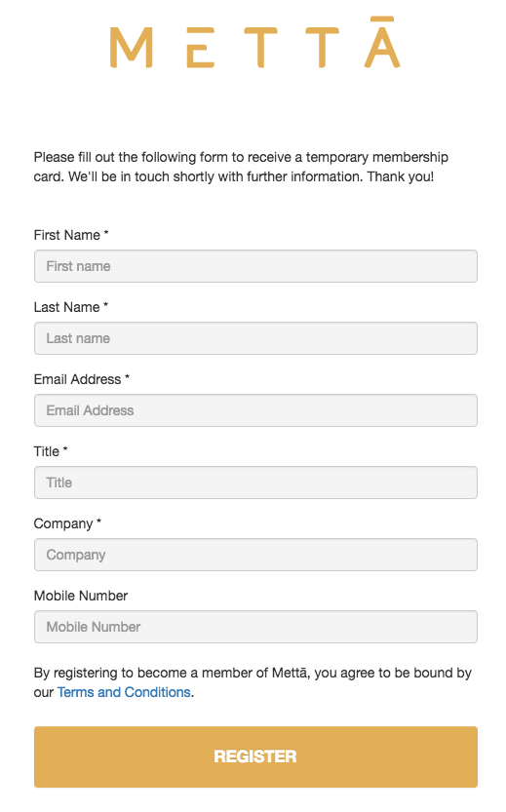Viewport: 506px width, 812px height.
Task: Click the Company text field
Action: coord(255,555)
